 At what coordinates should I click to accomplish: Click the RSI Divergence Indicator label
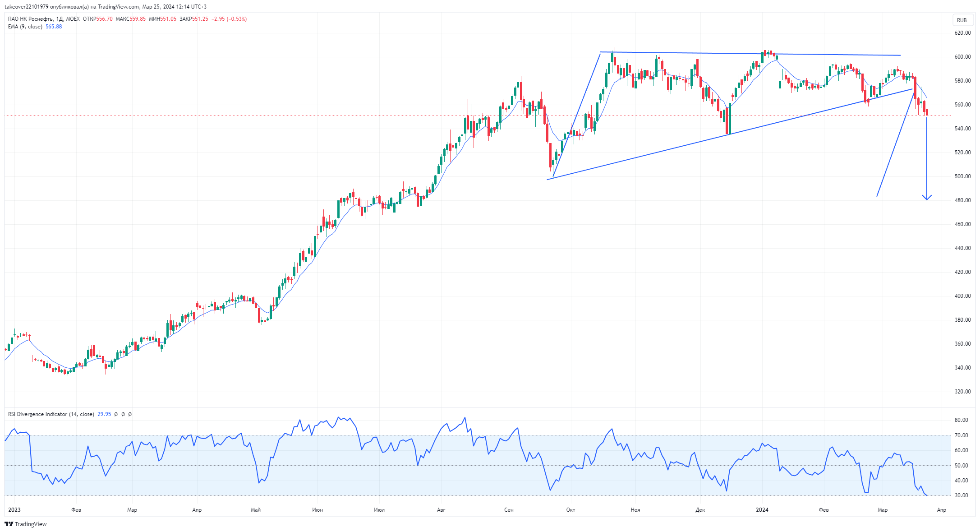51,414
